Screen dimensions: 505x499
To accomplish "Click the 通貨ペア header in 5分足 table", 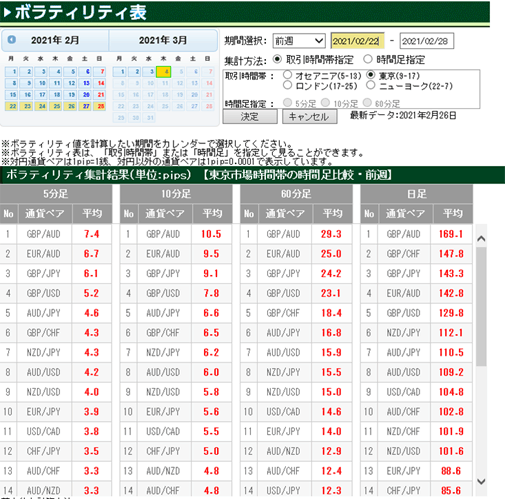I will click(x=45, y=214).
